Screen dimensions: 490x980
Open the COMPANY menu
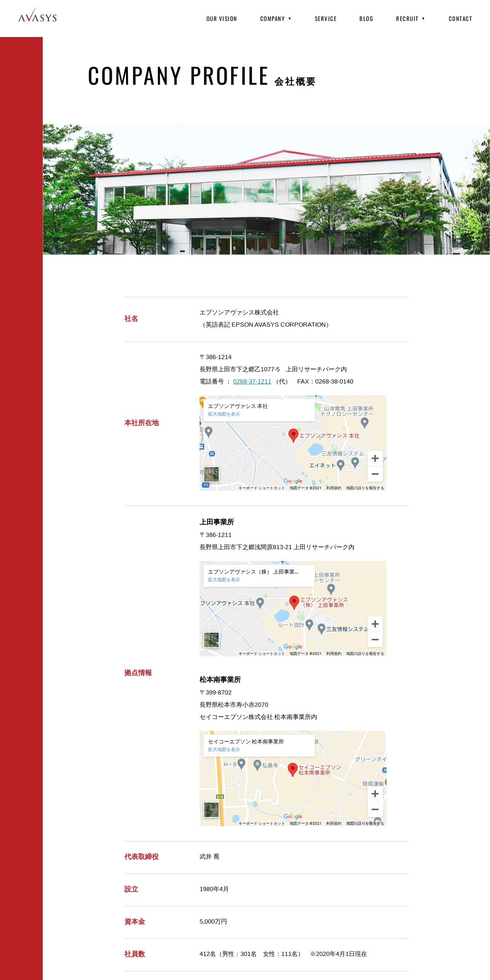coord(272,19)
